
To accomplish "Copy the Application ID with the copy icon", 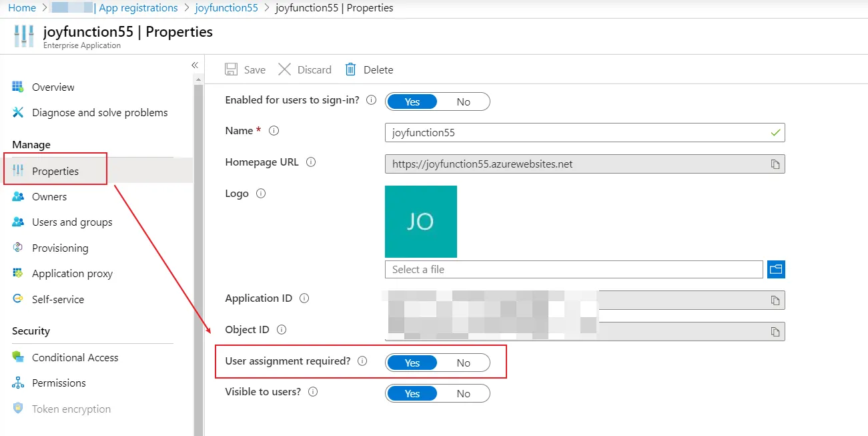I will (x=775, y=300).
